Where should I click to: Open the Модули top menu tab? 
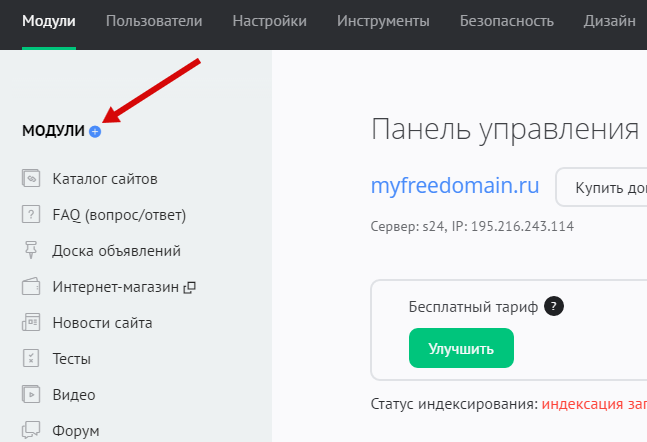48,21
